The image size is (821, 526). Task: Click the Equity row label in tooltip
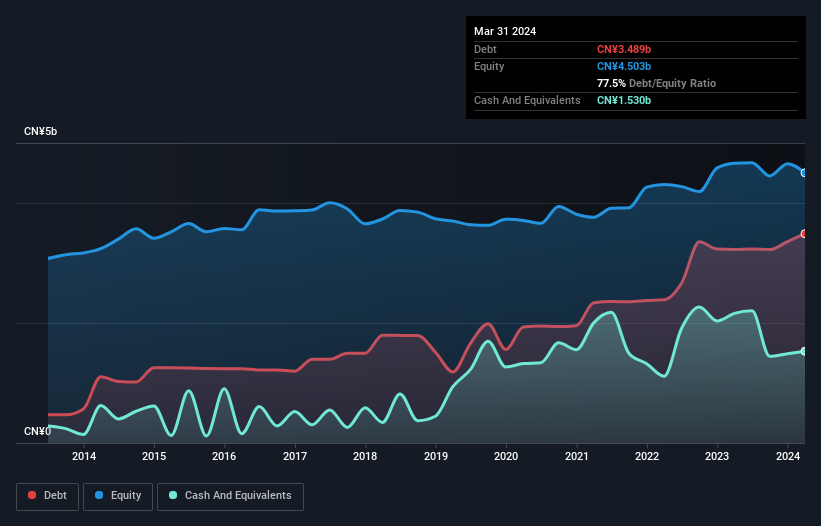coord(489,66)
